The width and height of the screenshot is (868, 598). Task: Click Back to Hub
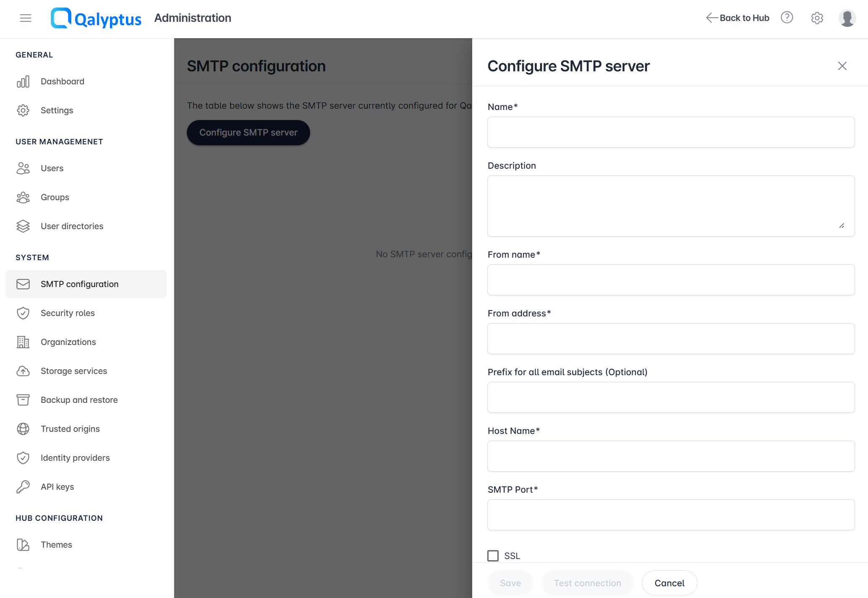[x=737, y=18]
